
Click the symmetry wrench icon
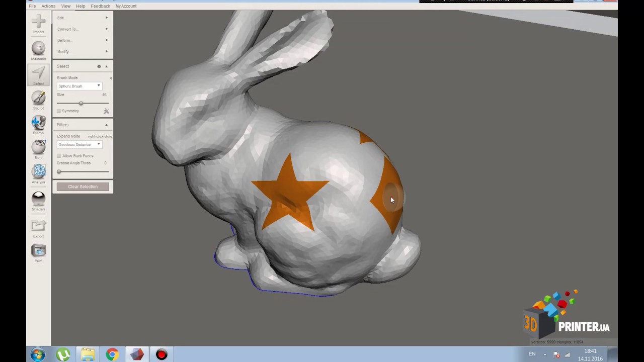[106, 111]
